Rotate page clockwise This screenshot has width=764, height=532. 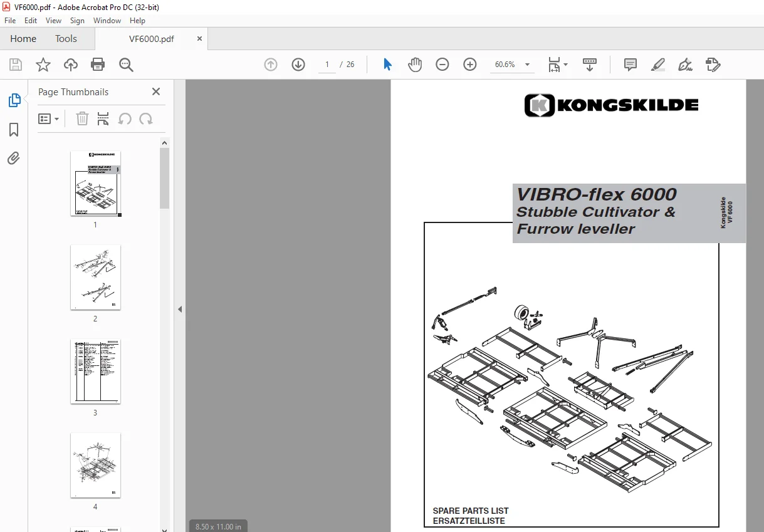[146, 118]
